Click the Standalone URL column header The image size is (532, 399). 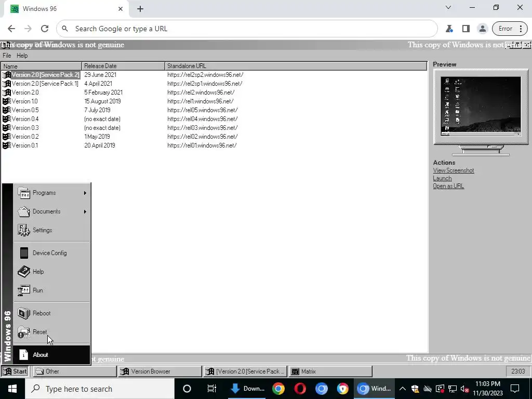[x=296, y=66]
